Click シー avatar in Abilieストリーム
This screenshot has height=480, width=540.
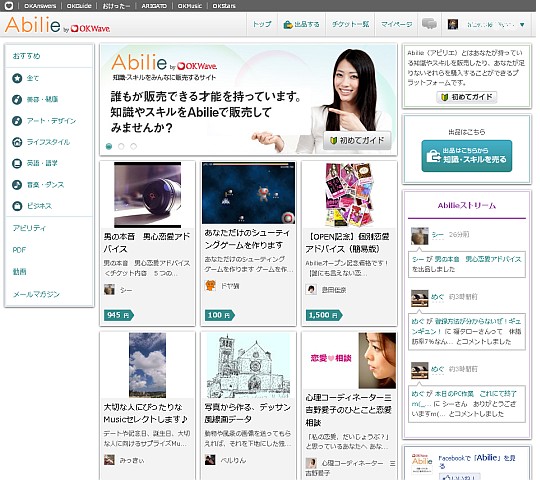419,236
